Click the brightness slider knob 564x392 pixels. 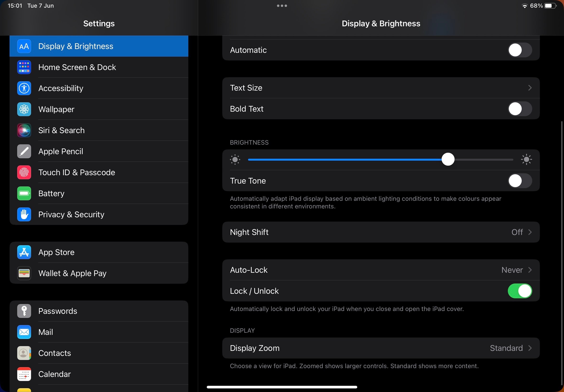coord(448,159)
